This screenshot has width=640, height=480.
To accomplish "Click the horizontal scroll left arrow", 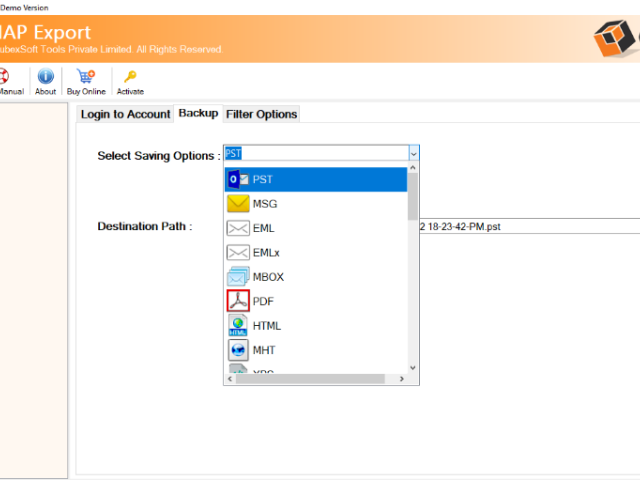I will [230, 379].
